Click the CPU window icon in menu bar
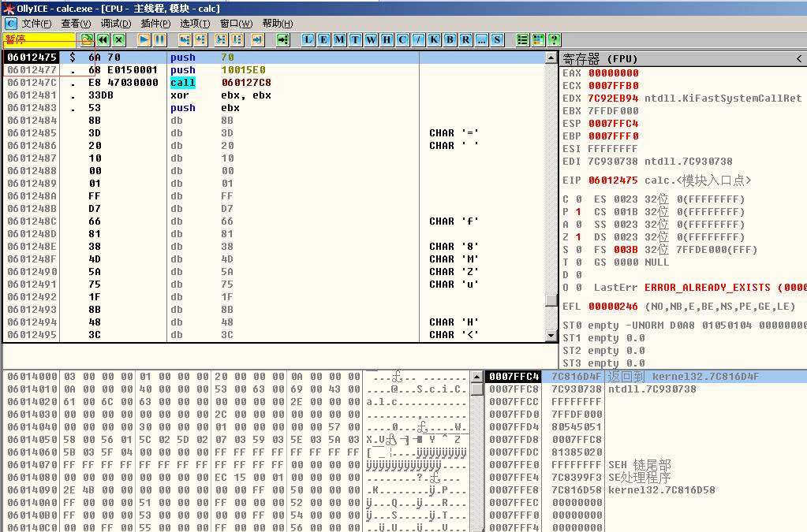This screenshot has height=532, width=807. pos(11,24)
